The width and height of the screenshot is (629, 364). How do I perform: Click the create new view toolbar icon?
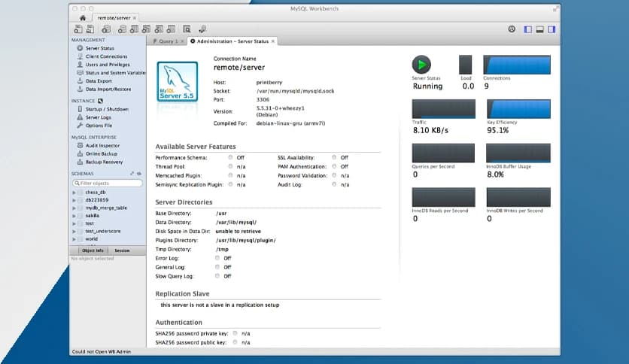tap(147, 29)
